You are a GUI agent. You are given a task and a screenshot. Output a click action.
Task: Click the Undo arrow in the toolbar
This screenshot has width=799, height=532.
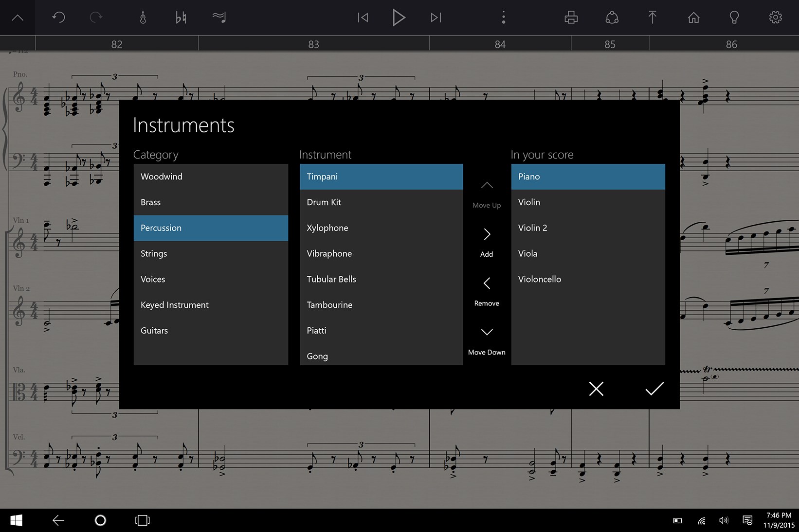(58, 18)
